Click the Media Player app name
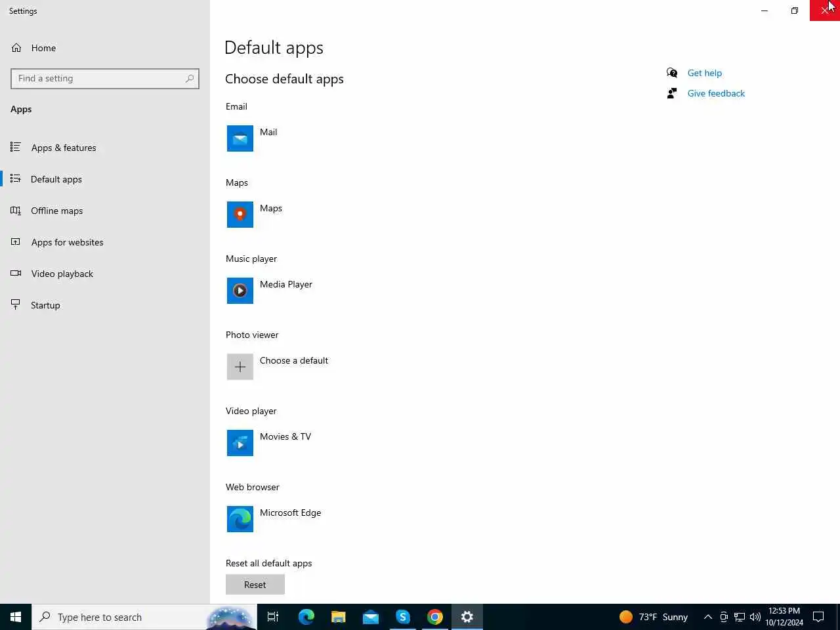The height and width of the screenshot is (630, 840). (285, 284)
